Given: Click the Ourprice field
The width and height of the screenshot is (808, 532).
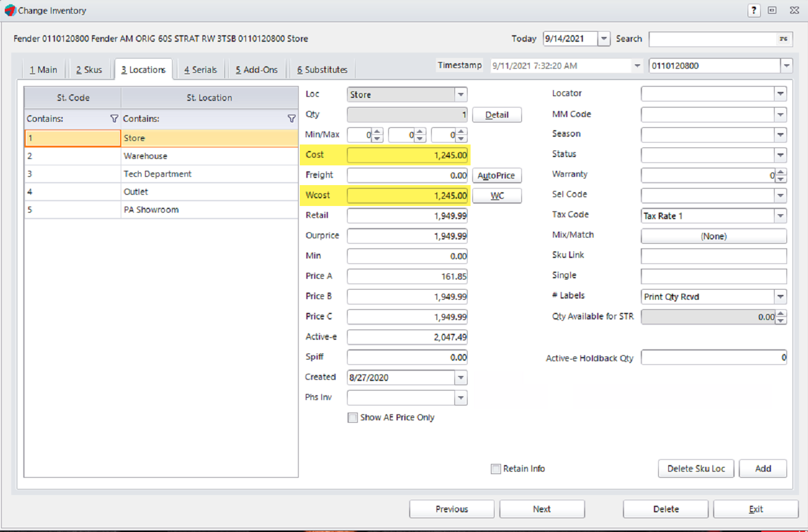Looking at the screenshot, I should (407, 236).
